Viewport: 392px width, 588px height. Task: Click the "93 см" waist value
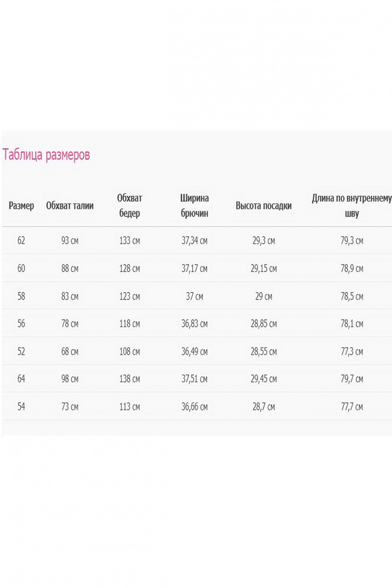click(x=70, y=240)
